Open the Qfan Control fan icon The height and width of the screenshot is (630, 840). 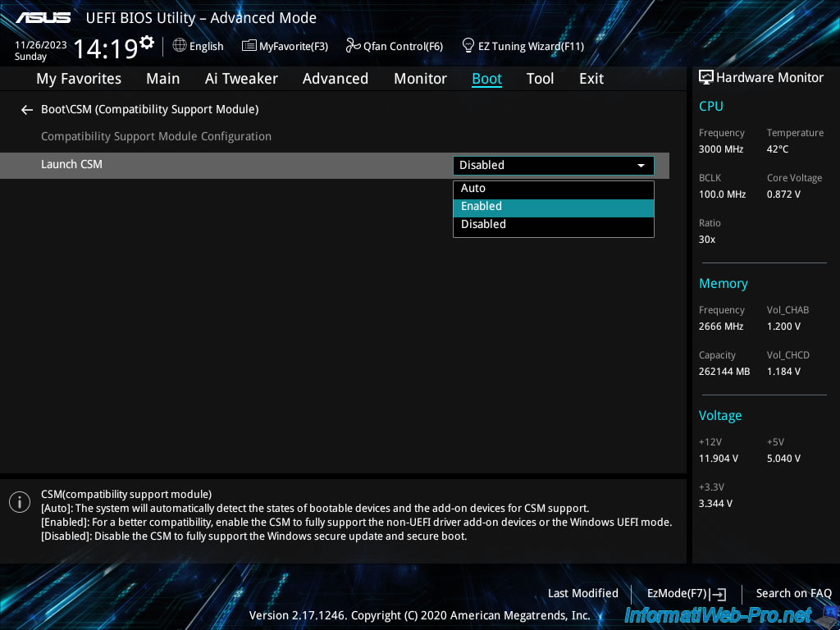click(353, 46)
